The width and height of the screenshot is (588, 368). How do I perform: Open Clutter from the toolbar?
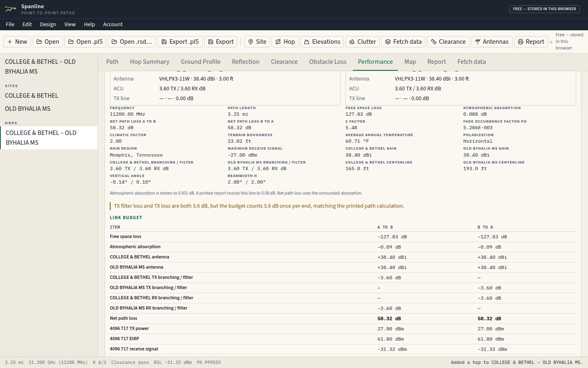point(363,42)
